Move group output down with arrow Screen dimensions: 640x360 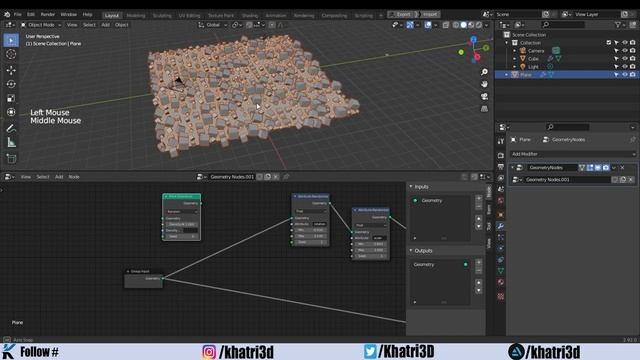click(x=478, y=290)
